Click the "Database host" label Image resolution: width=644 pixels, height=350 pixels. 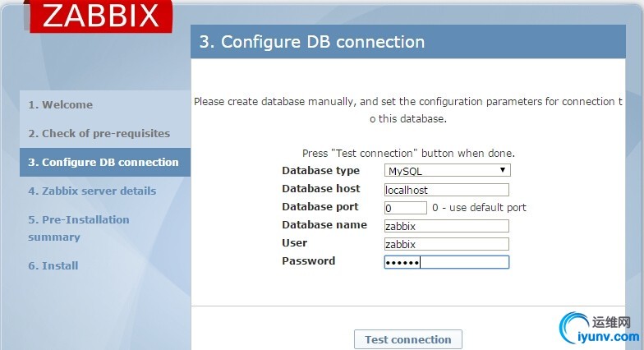[320, 189]
